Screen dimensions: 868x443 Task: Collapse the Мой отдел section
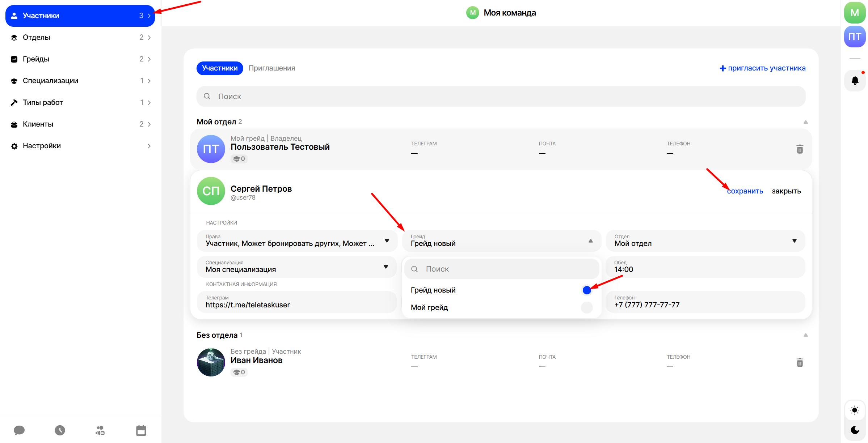coord(805,122)
